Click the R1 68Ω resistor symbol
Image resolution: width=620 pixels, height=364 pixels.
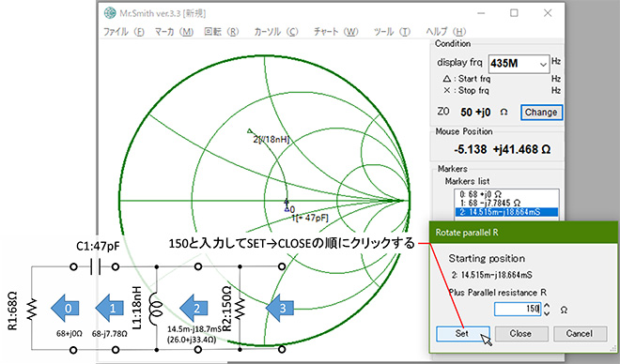click(x=32, y=309)
